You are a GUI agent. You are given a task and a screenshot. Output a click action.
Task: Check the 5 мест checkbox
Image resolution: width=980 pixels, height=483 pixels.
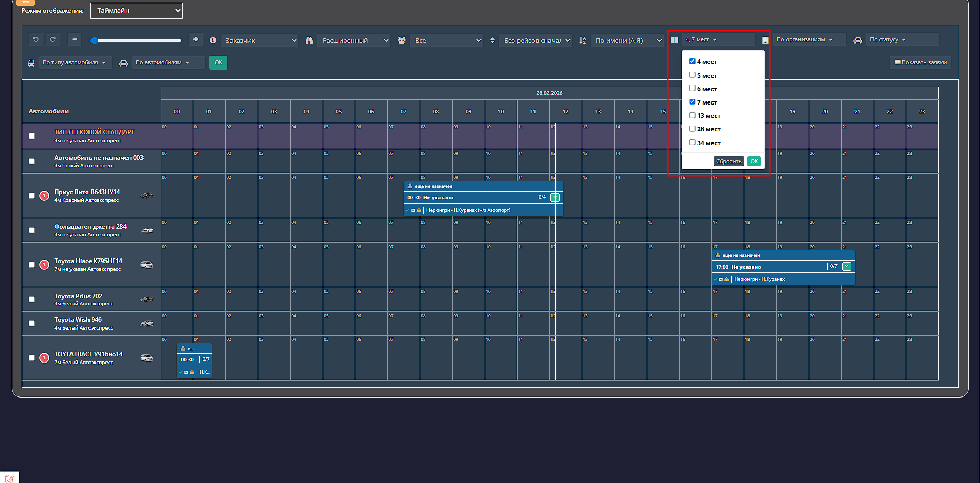[x=692, y=75]
